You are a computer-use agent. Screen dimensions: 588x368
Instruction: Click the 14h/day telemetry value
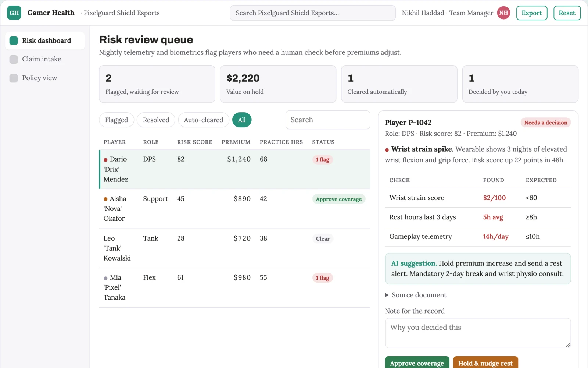[496, 237]
